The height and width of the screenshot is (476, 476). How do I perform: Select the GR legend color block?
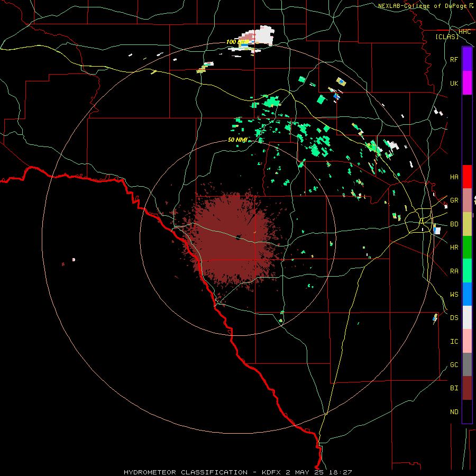[467, 200]
